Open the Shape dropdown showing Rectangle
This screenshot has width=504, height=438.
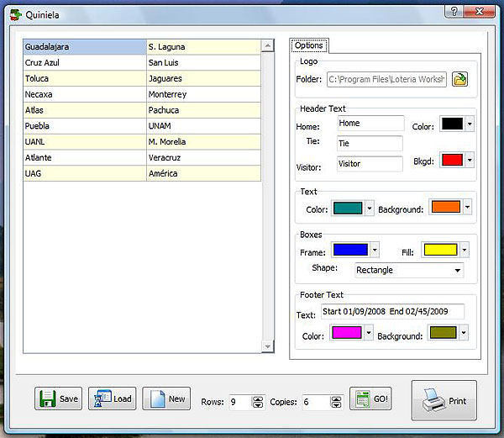(409, 270)
